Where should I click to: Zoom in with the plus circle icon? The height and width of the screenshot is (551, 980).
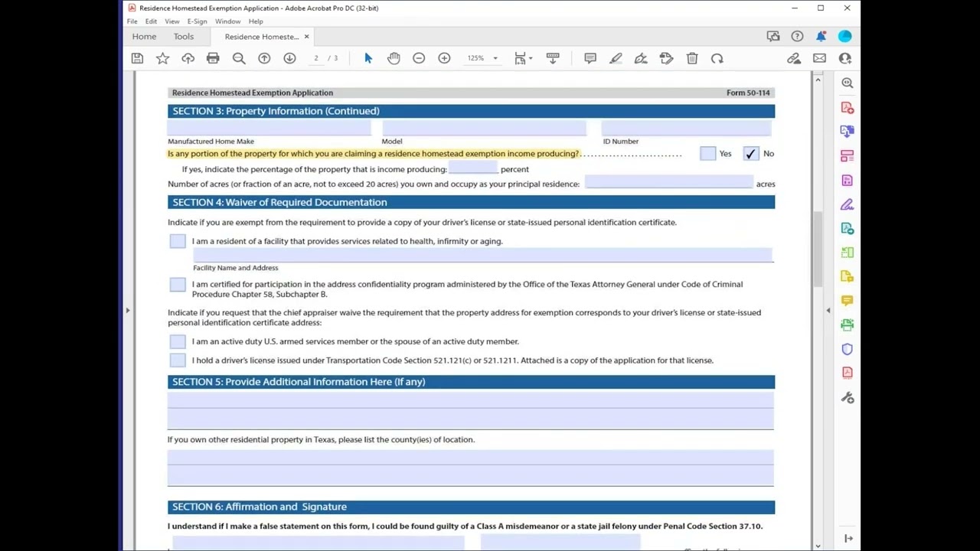tap(444, 58)
